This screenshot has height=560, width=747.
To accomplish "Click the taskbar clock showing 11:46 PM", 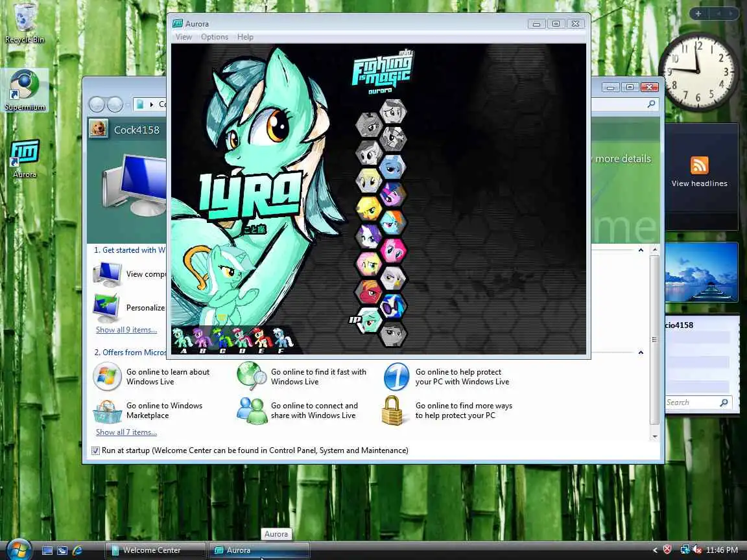I will 722,550.
